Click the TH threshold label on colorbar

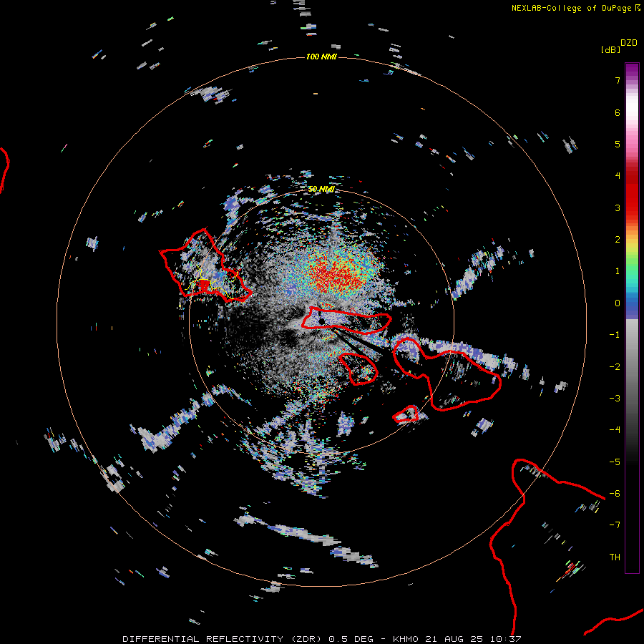pyautogui.click(x=615, y=557)
